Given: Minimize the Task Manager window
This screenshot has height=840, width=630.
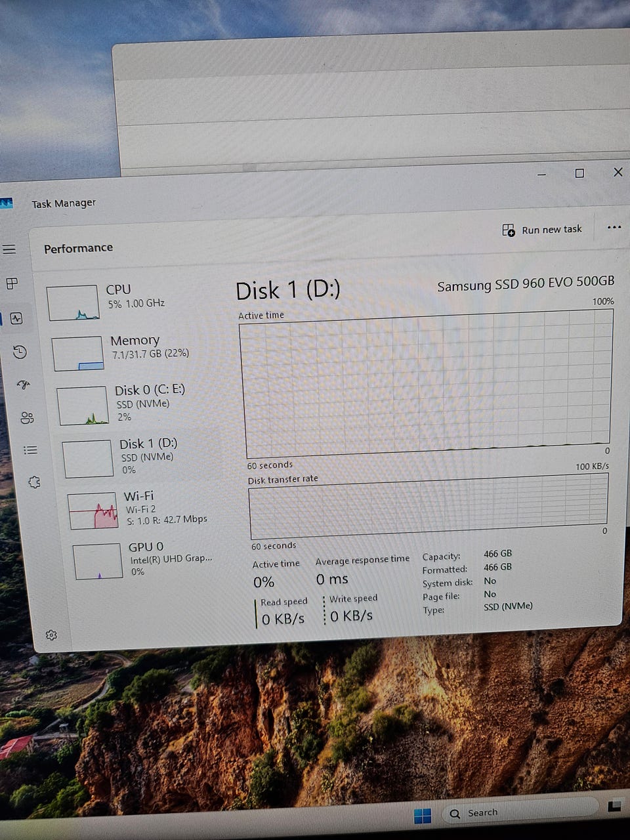Looking at the screenshot, I should coord(541,175).
